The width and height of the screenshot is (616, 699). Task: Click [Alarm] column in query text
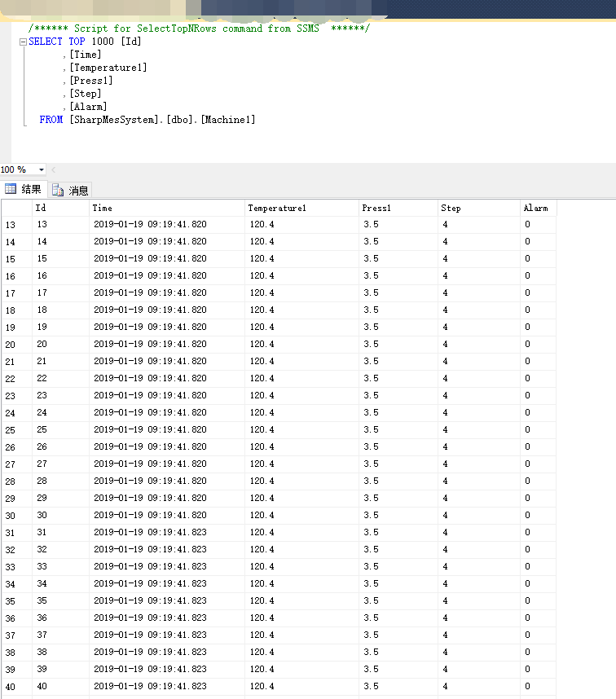tap(88, 107)
